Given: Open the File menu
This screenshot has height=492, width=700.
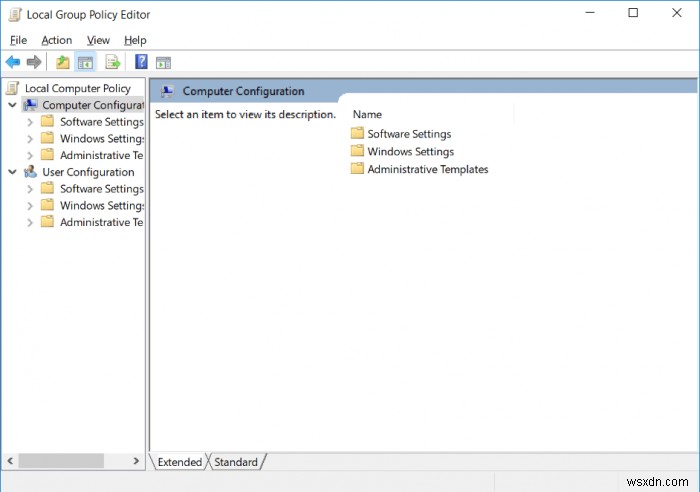Looking at the screenshot, I should click(18, 40).
